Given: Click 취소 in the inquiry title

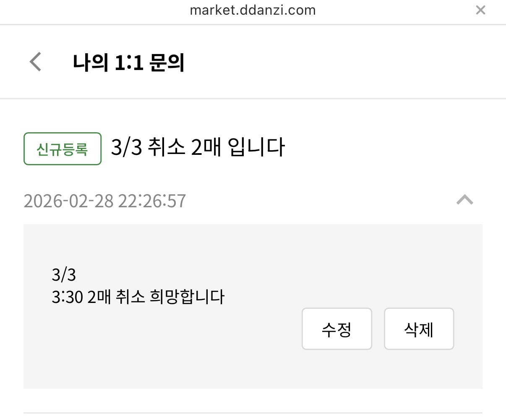Looking at the screenshot, I should (x=166, y=148).
